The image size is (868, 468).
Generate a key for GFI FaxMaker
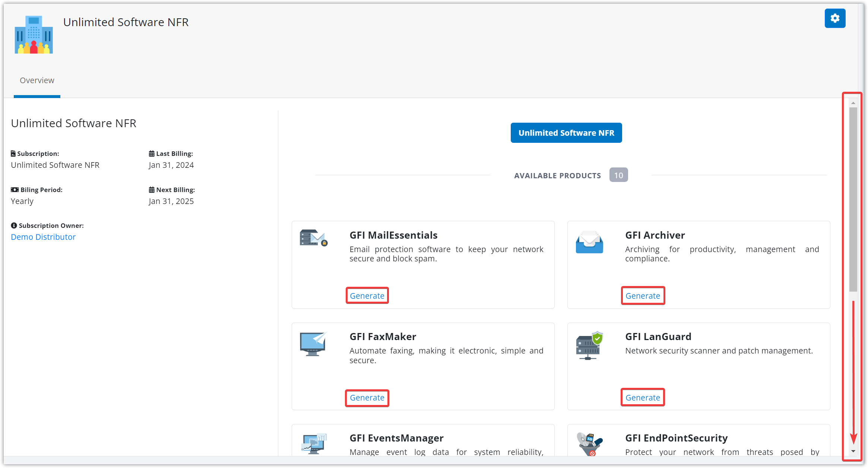click(367, 398)
